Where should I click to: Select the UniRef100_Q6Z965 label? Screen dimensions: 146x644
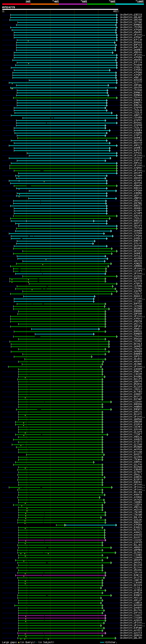[x=131, y=309]
